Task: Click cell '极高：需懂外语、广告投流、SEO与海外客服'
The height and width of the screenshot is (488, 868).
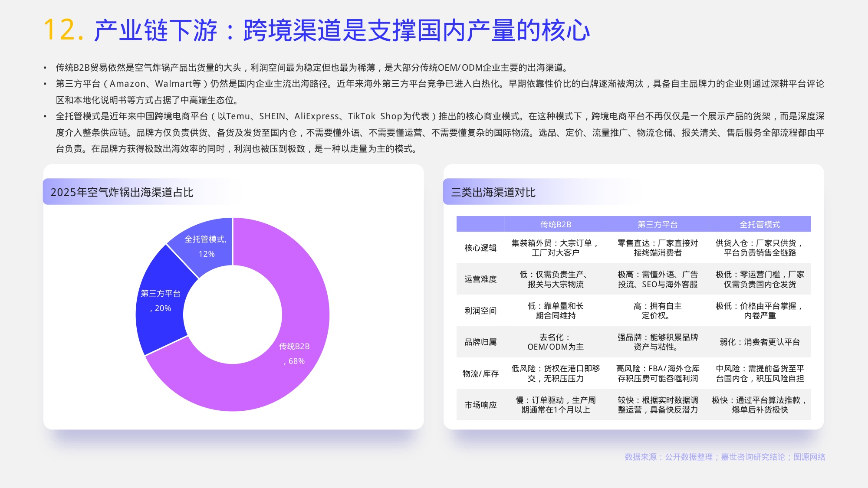Action: click(658, 279)
